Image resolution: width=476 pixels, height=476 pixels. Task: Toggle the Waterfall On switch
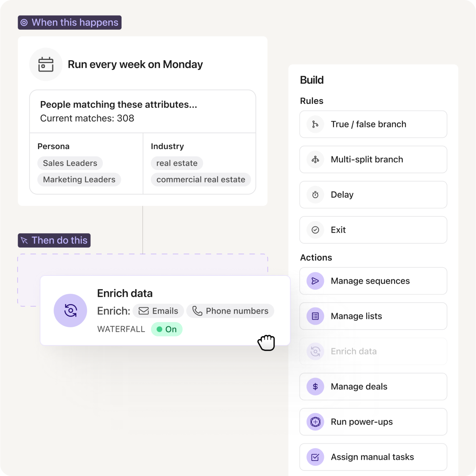click(167, 329)
